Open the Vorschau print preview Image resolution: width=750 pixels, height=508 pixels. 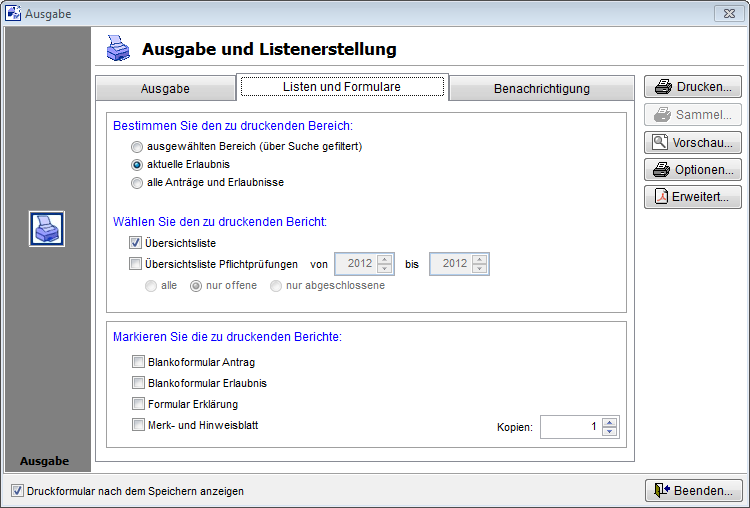pos(692,142)
